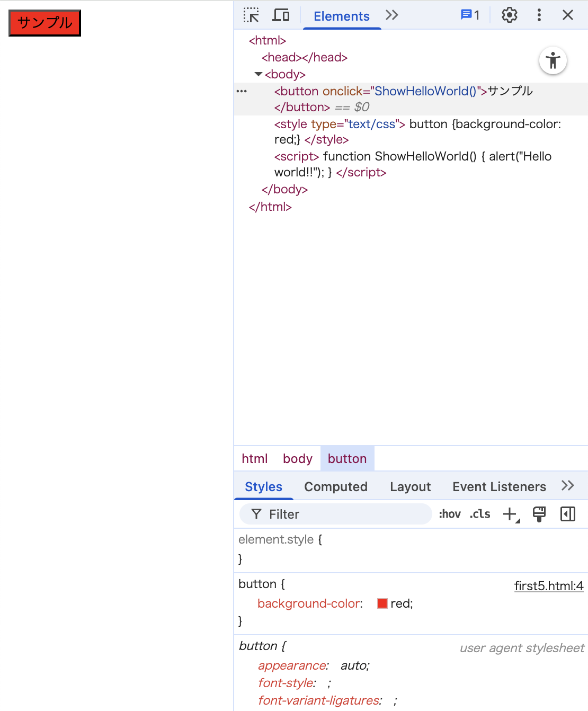Expand more Styles pane tabs chevrons
588x711 pixels.
point(567,486)
